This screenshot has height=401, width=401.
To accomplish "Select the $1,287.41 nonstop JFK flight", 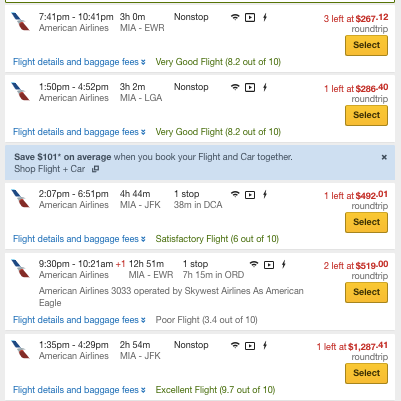I will tap(366, 373).
